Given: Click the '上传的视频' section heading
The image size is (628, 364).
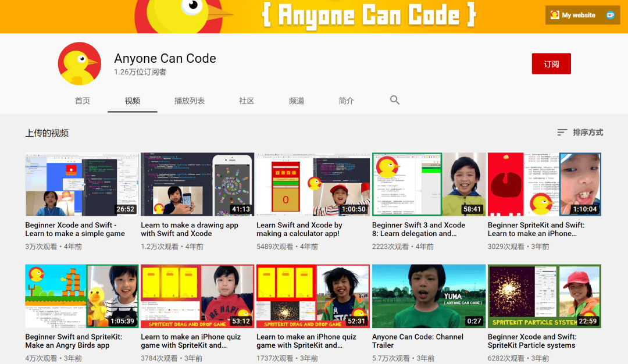Looking at the screenshot, I should point(47,133).
